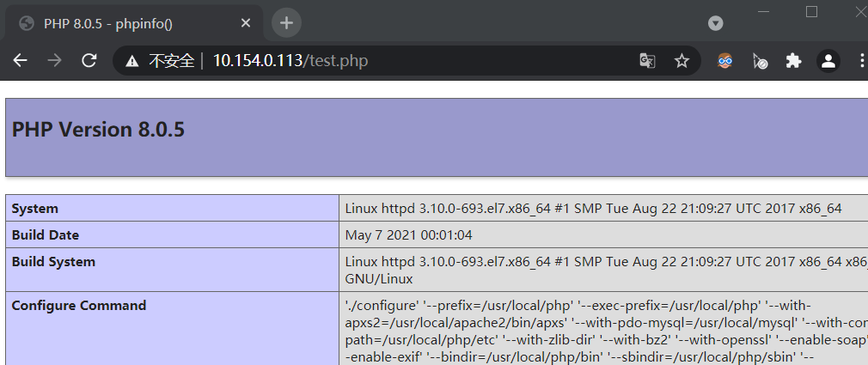Click the Build System row label

click(53, 262)
